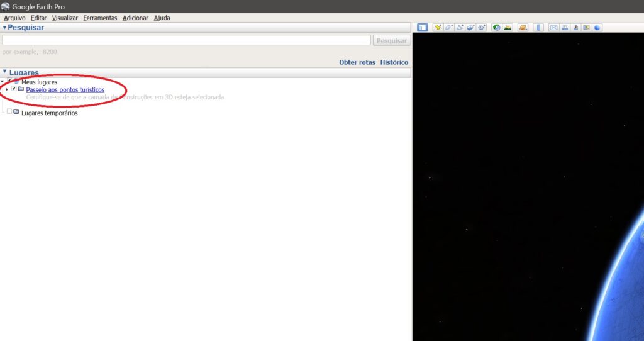Click the folder icon of Passeio aos pontos turísticos
Viewport: 644px width, 341px height.
[21, 89]
